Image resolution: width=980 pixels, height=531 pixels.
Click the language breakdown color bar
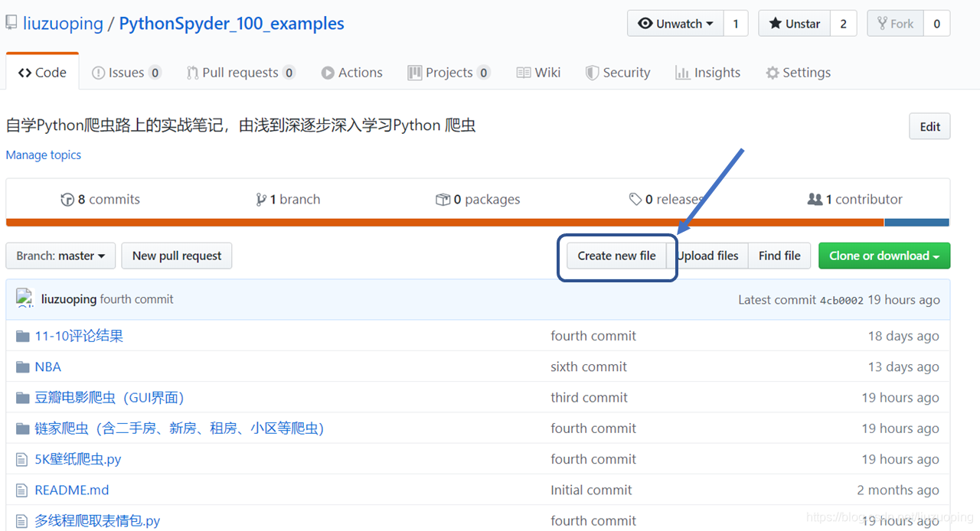[x=478, y=223]
